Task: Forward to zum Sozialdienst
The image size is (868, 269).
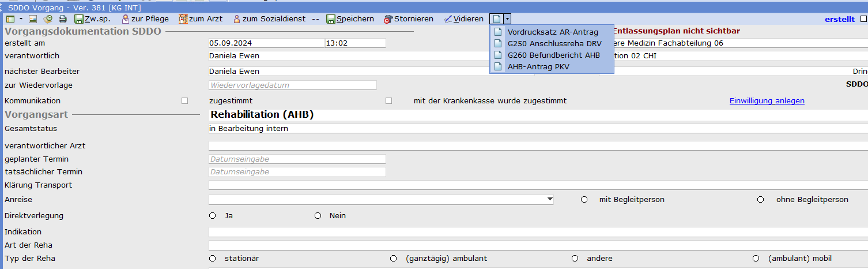Action: click(x=269, y=19)
